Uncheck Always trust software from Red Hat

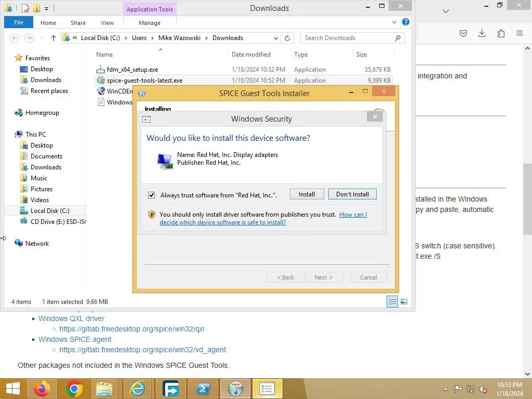pos(151,195)
